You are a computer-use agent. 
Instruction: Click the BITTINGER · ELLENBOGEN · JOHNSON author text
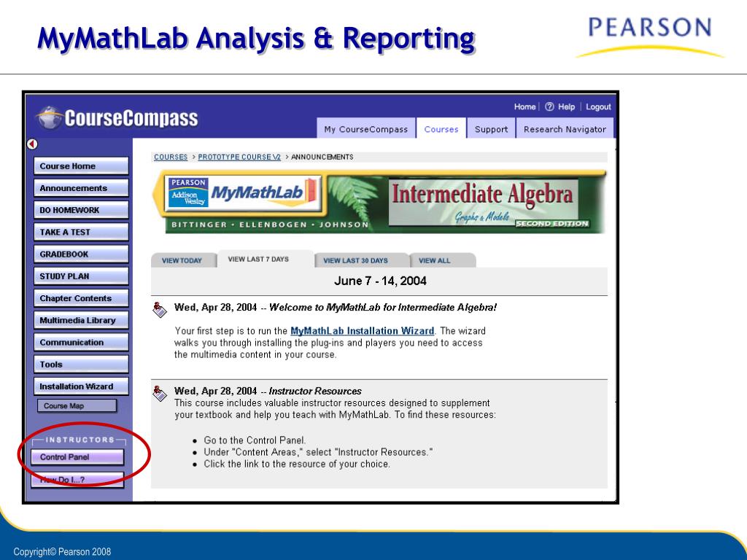pyautogui.click(x=270, y=225)
